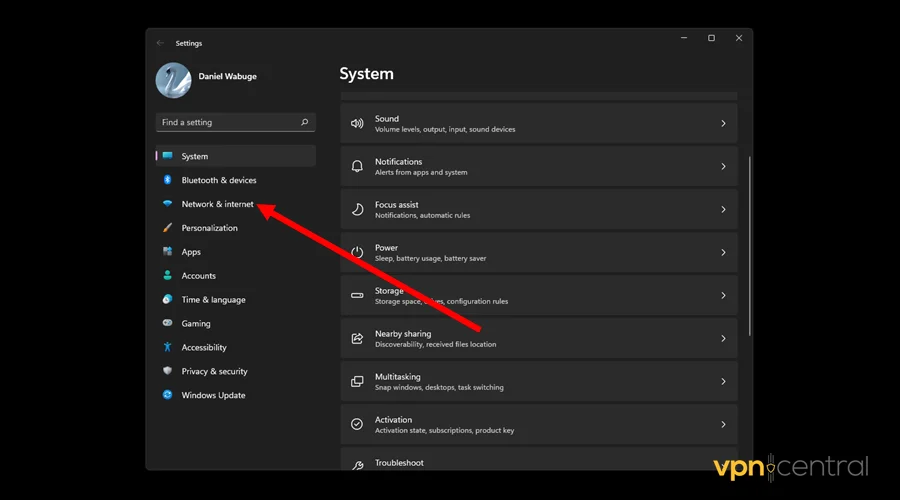Open Time & language label

pos(214,300)
